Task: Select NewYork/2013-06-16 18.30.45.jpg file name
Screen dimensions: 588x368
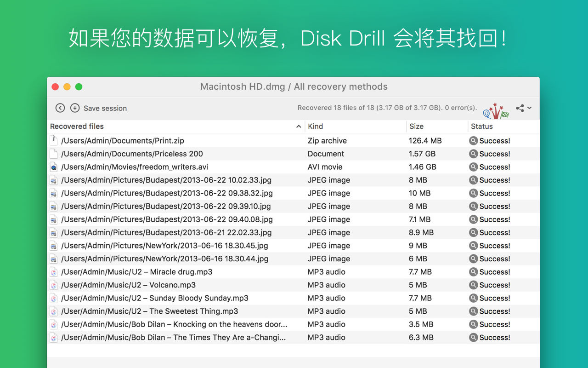Action: tap(164, 246)
